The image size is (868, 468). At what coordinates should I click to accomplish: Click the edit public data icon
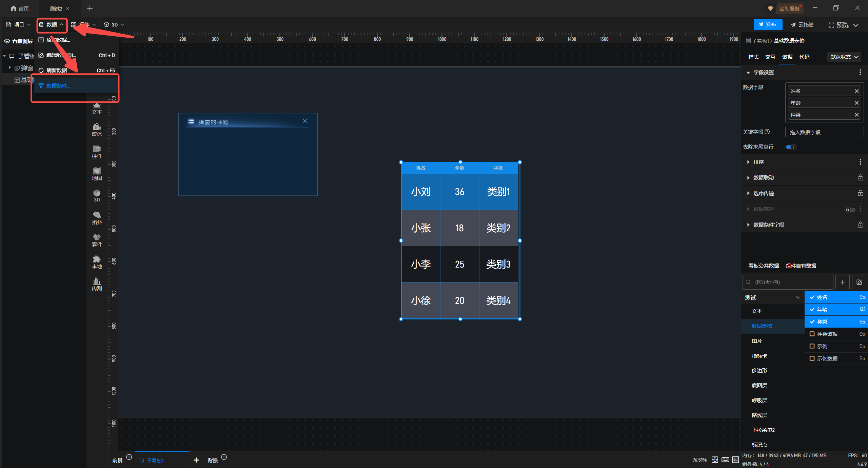pyautogui.click(x=859, y=282)
